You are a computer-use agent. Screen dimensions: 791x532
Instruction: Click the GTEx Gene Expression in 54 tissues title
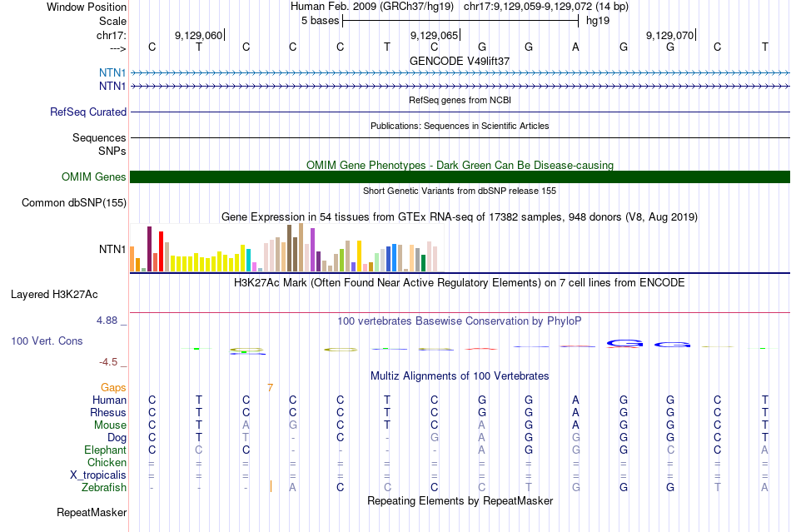click(x=460, y=216)
